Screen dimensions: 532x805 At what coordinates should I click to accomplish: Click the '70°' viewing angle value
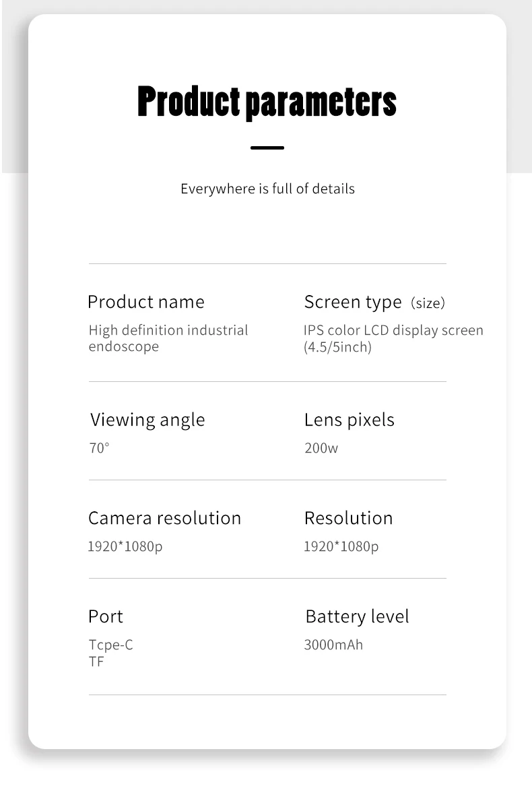coord(99,448)
